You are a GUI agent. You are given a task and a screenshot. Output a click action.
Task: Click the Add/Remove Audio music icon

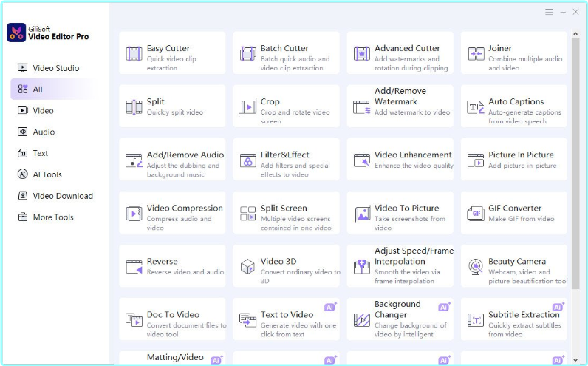pos(134,160)
